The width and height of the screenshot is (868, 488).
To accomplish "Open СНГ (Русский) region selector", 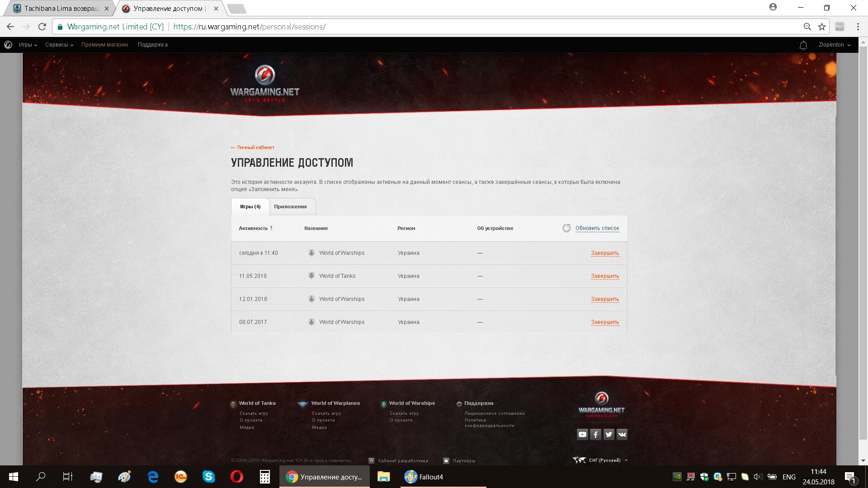I will click(604, 460).
